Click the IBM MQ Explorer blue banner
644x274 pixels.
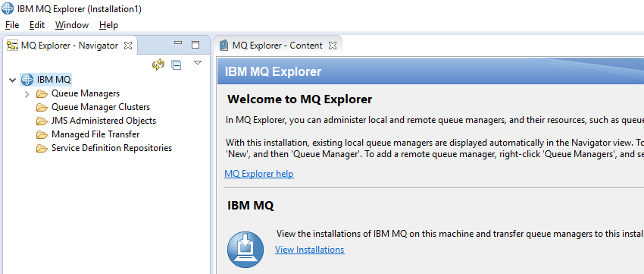[430, 71]
